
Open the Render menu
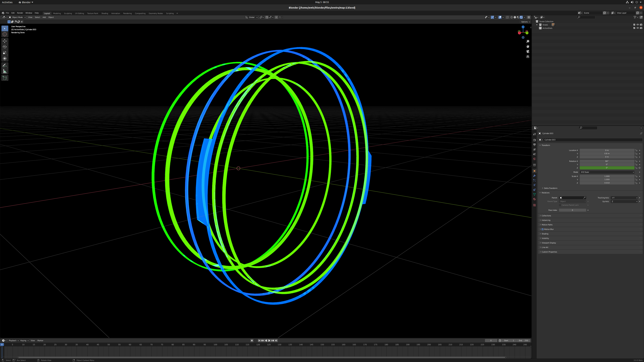[20, 13]
